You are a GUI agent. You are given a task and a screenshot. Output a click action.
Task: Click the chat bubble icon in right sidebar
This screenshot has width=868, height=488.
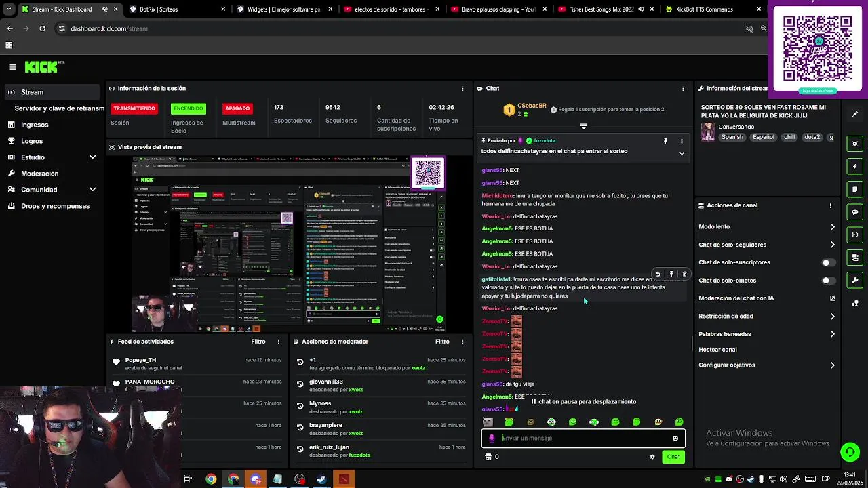(x=855, y=212)
